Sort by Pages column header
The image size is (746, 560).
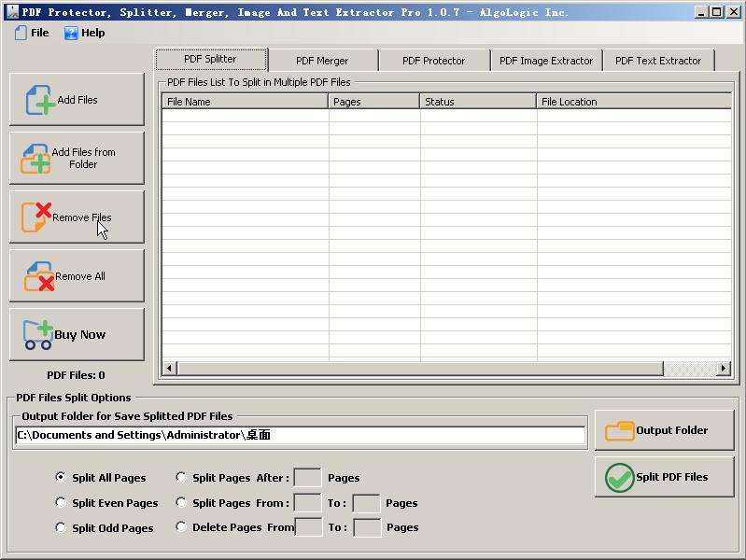[x=374, y=102]
